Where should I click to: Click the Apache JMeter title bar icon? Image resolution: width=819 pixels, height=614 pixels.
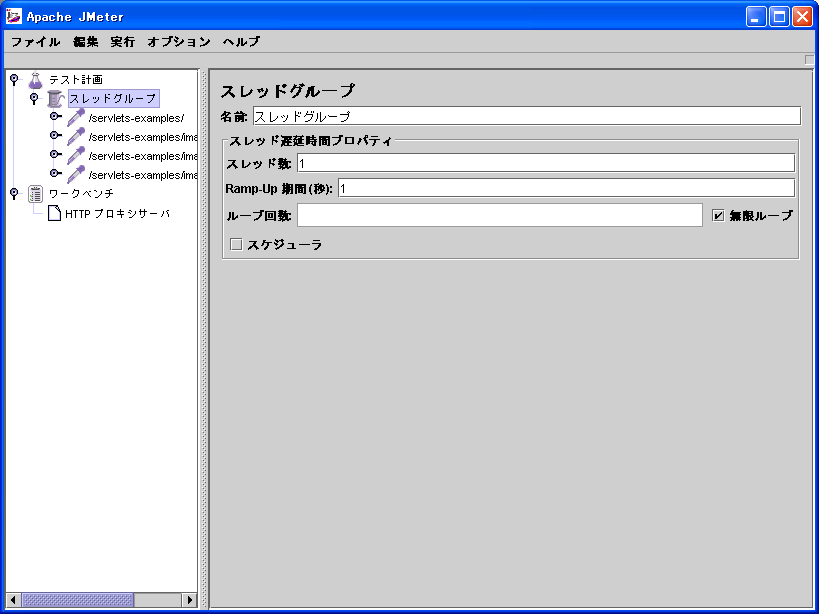tap(14, 17)
